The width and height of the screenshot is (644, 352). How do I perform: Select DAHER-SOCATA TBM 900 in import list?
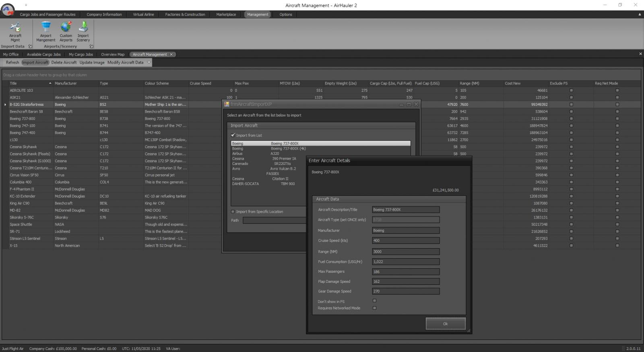pyautogui.click(x=269, y=184)
